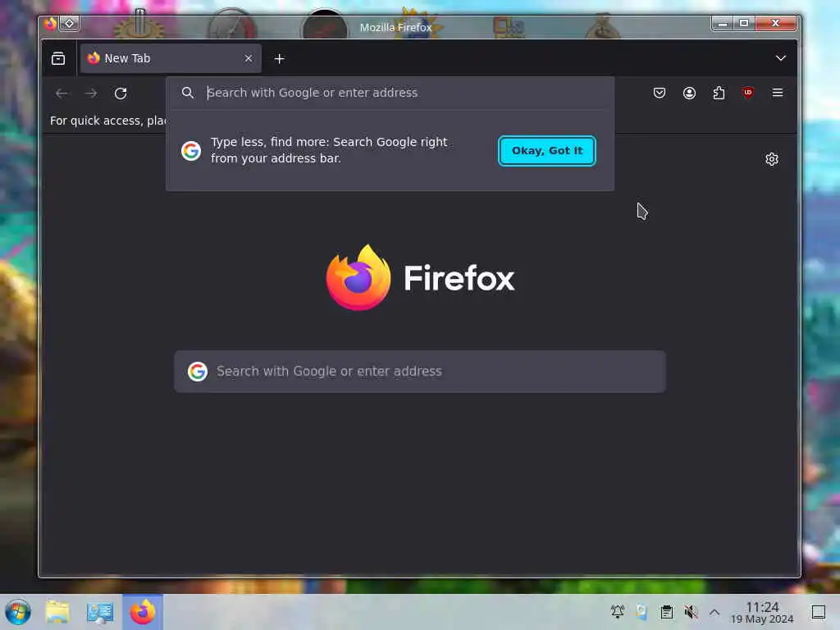The height and width of the screenshot is (630, 840).
Task: Reload the current page
Action: point(121,94)
